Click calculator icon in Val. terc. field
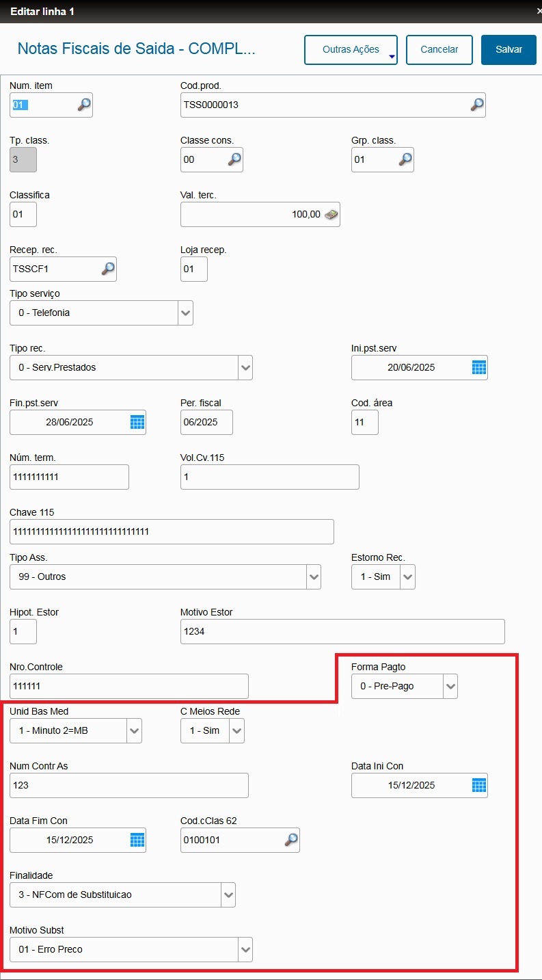 (x=331, y=214)
